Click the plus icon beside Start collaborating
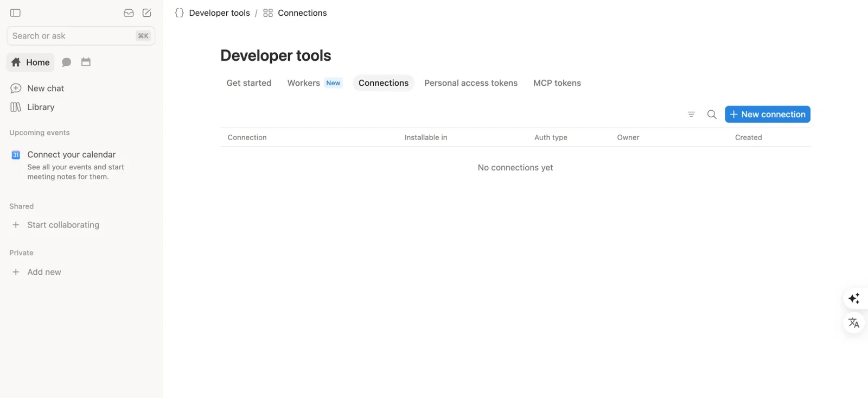The width and height of the screenshot is (868, 398). pyautogui.click(x=16, y=225)
